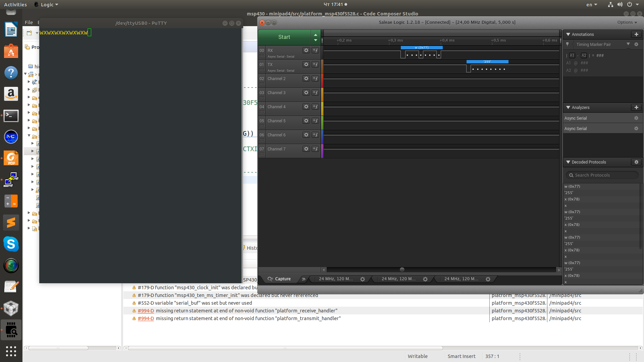This screenshot has width=644, height=362.
Task: Click TX channel trigger settings icon
Action: tap(315, 64)
